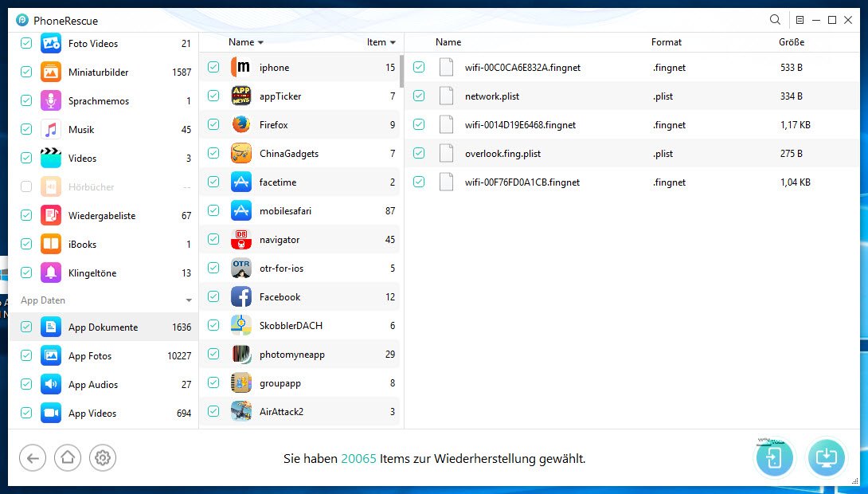Click the Miniaturbilder category icon
Screen dimensions: 868x494
click(x=51, y=72)
